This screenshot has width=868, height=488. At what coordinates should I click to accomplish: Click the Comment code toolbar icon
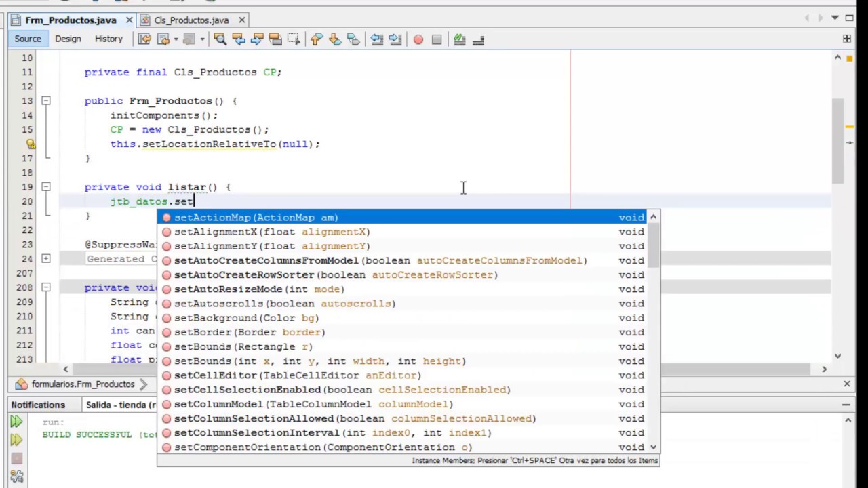(x=460, y=39)
